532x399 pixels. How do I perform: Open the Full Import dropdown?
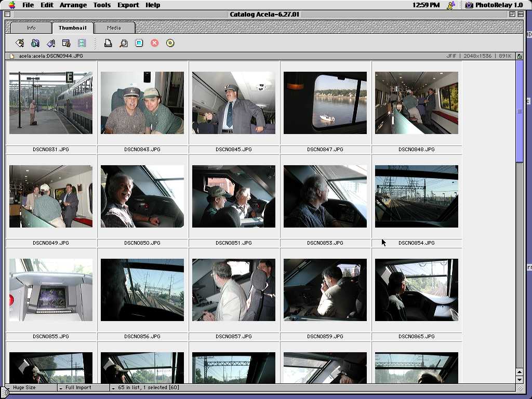(83, 388)
